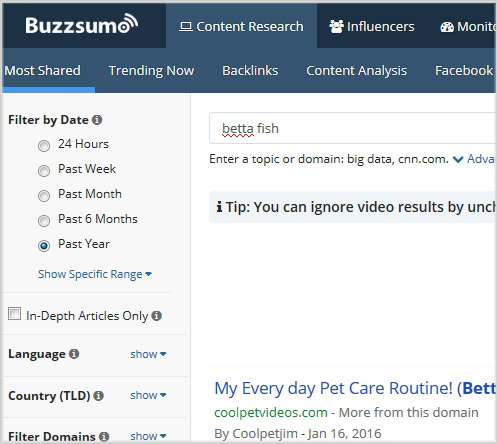Click the Influencers people icon
Viewport: 498px width, 444px height.
click(x=336, y=26)
